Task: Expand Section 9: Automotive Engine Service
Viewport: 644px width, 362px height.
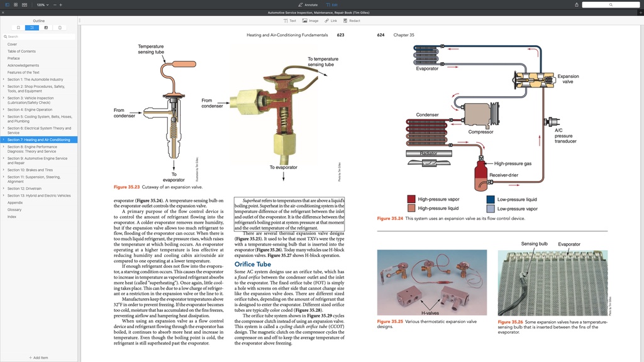Action: pos(4,158)
